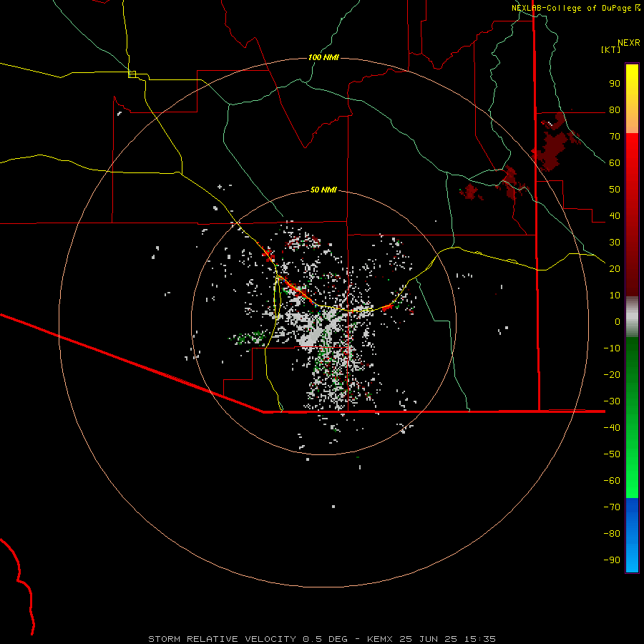Click the 100 NMI range ring label

pos(323,57)
